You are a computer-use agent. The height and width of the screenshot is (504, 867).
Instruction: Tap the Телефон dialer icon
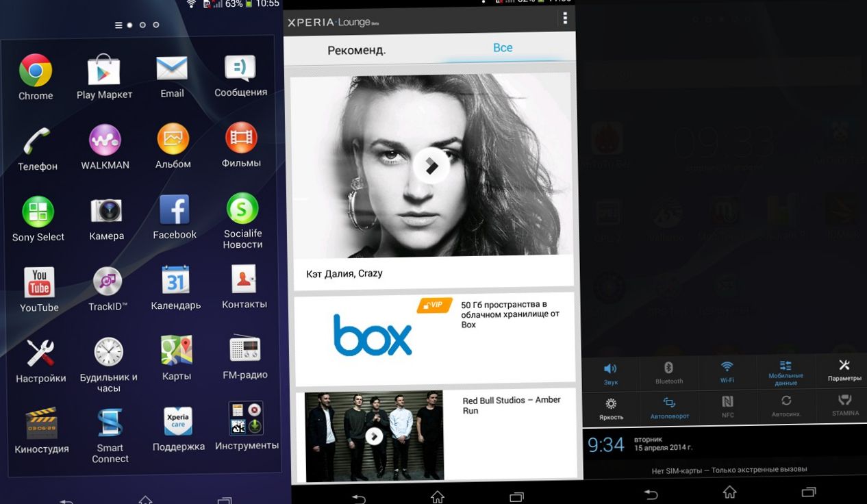coord(37,141)
